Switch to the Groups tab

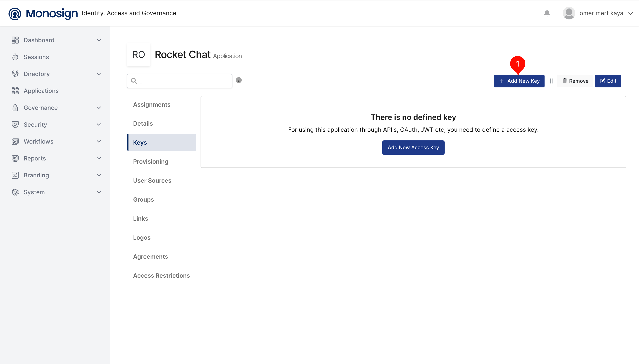(162, 200)
